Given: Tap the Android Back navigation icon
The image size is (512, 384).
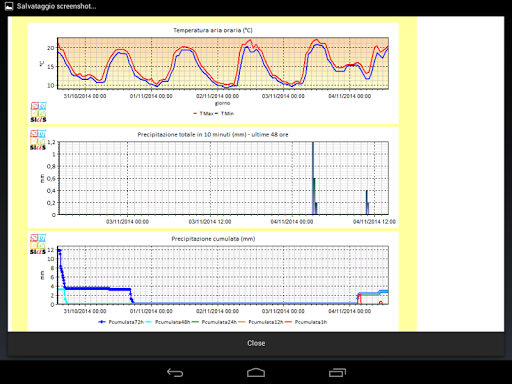Looking at the screenshot, I should [175, 372].
